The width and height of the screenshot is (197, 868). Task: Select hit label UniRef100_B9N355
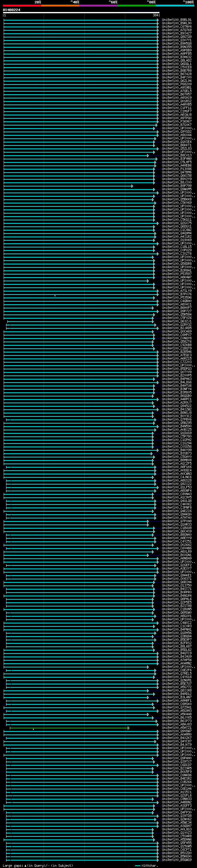point(177,47)
